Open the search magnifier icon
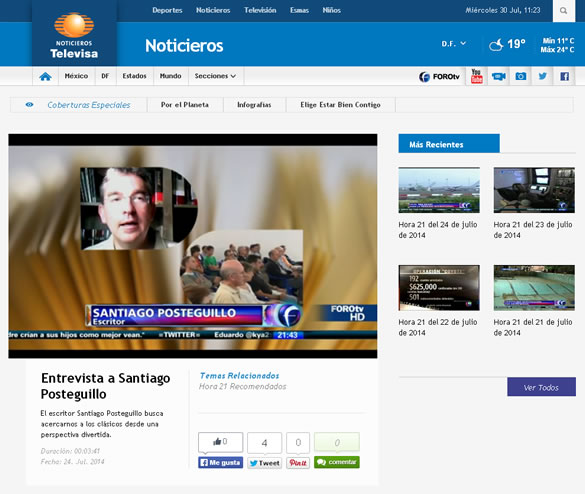The image size is (585, 494). coord(563,10)
